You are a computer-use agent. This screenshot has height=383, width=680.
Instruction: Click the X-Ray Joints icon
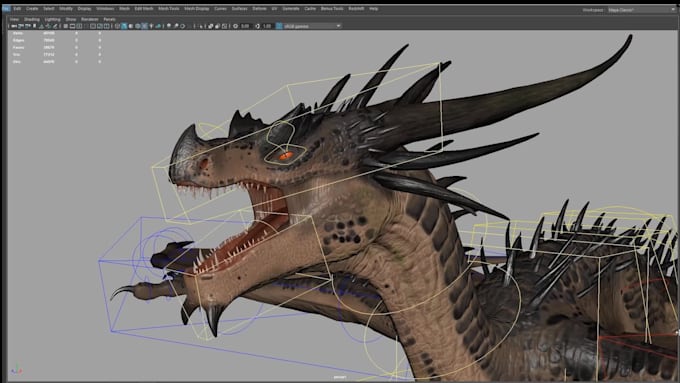coord(224,26)
